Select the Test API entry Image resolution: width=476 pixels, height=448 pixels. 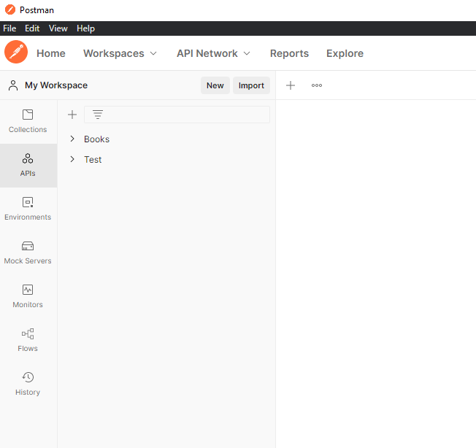[x=93, y=160]
